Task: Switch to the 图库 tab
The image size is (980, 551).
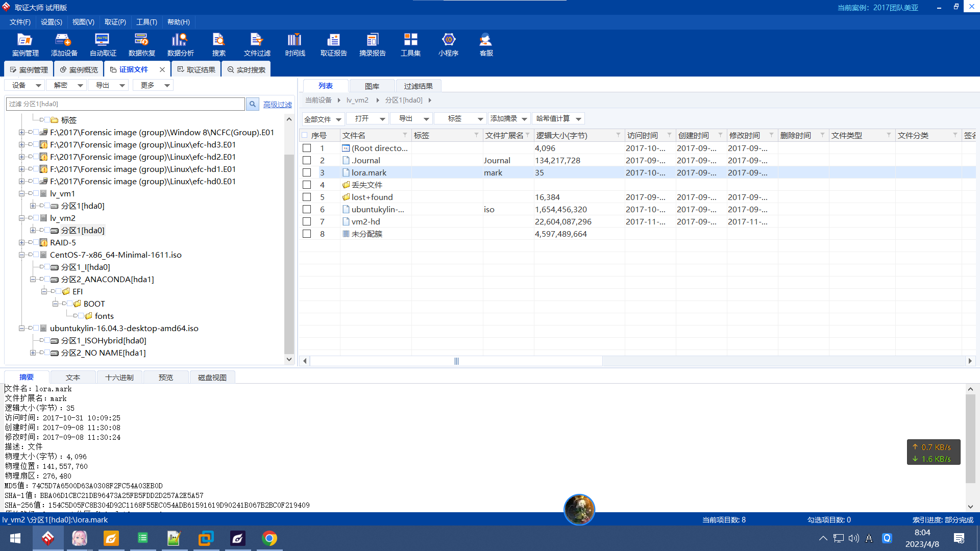Action: point(372,86)
